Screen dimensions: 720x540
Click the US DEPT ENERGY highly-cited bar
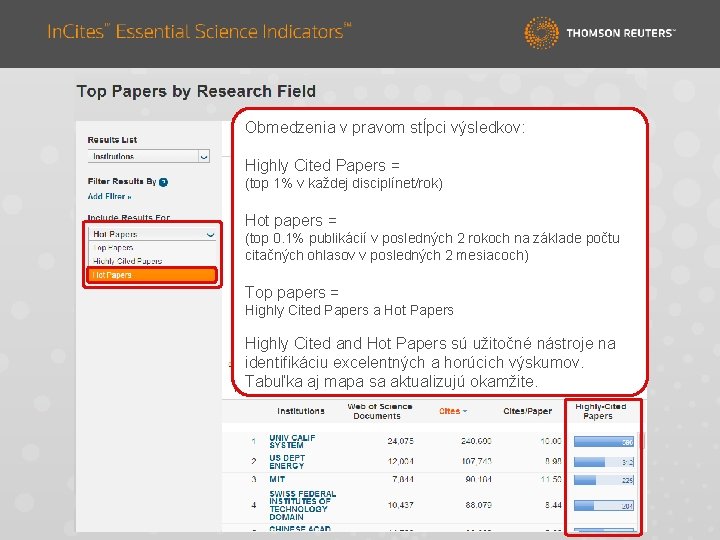point(604,462)
